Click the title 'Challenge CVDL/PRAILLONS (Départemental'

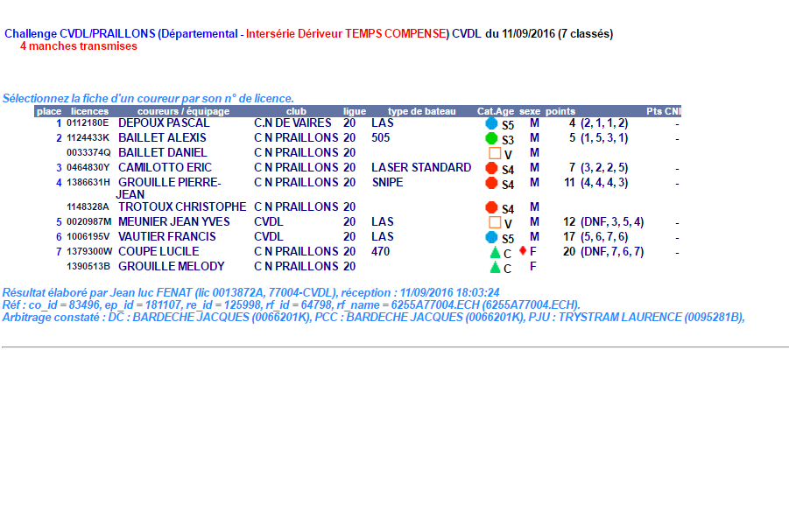[x=121, y=34]
